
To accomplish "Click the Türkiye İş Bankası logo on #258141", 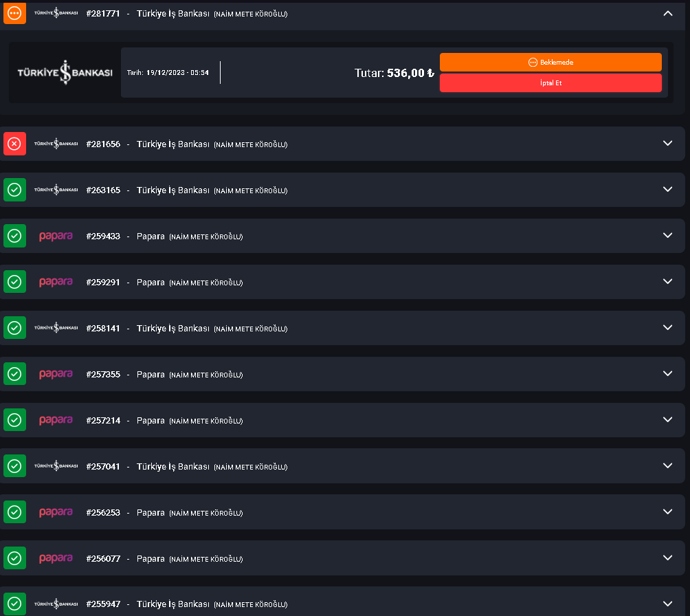I will pos(56,328).
